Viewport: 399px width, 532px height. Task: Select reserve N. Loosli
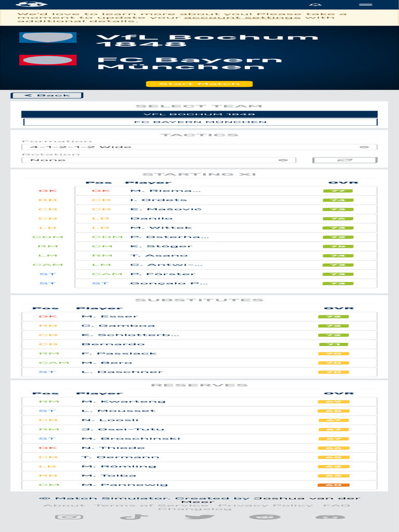pos(199,420)
